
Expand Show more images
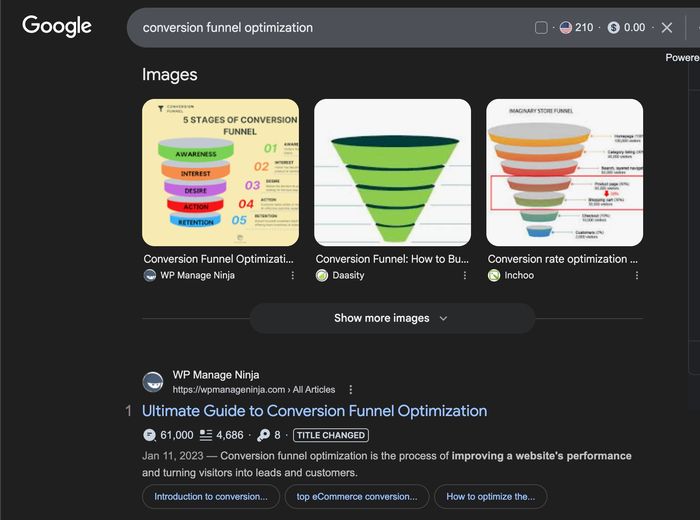(392, 318)
